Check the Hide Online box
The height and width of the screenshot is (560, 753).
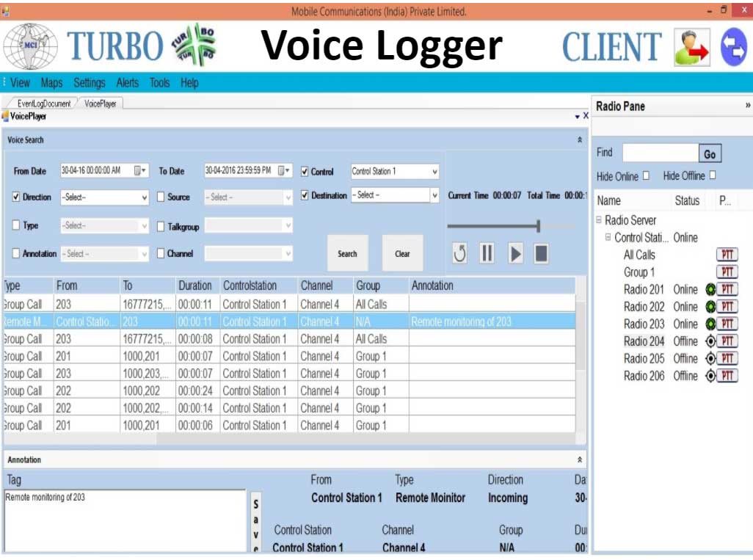(646, 175)
